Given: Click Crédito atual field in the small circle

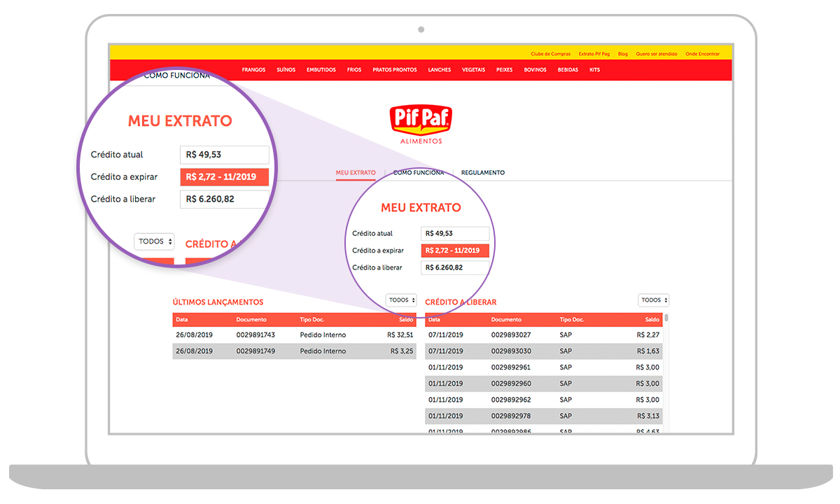Looking at the screenshot, I should coord(456,234).
